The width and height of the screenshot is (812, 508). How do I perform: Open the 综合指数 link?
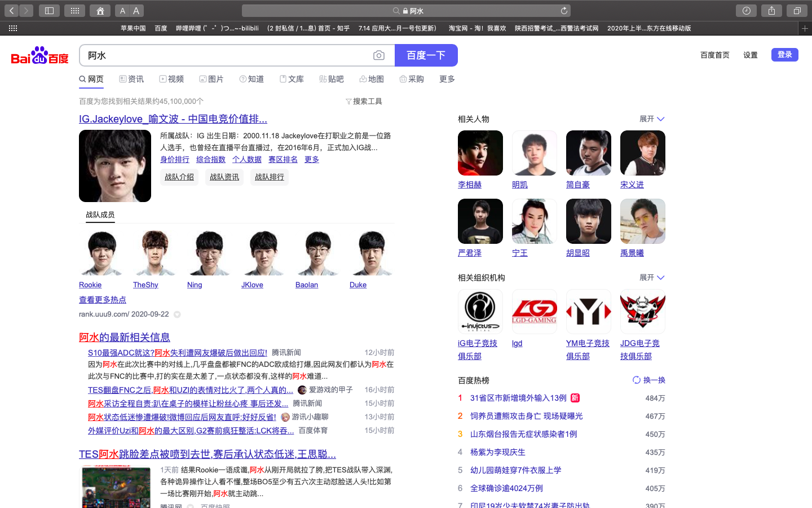[x=211, y=160]
